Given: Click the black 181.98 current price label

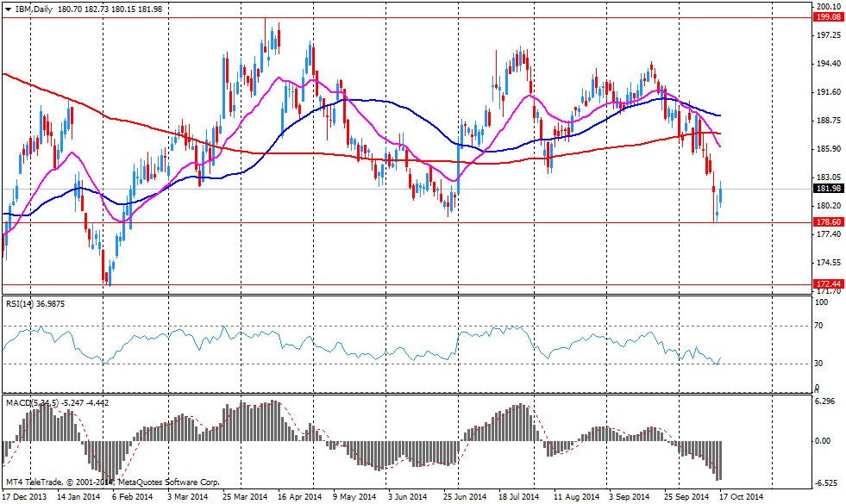Looking at the screenshot, I should (x=828, y=189).
